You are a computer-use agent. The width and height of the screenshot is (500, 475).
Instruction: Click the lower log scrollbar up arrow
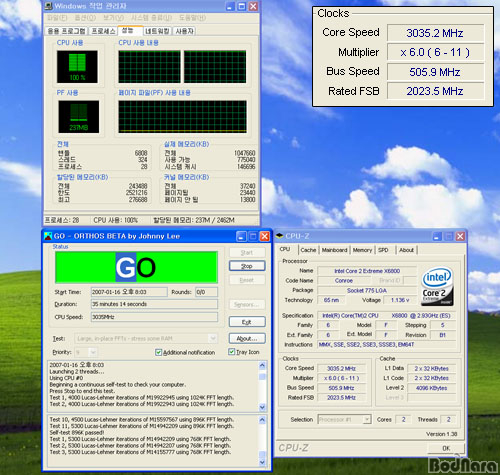(262, 420)
